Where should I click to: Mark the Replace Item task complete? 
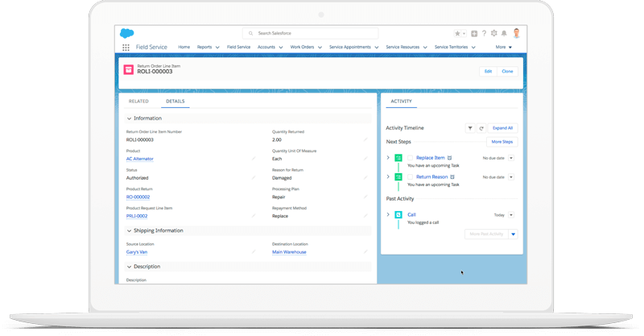tap(410, 158)
